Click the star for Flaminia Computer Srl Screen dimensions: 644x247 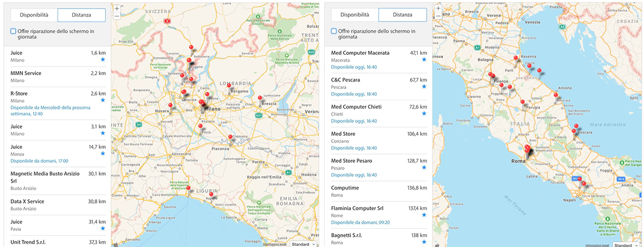(424, 215)
